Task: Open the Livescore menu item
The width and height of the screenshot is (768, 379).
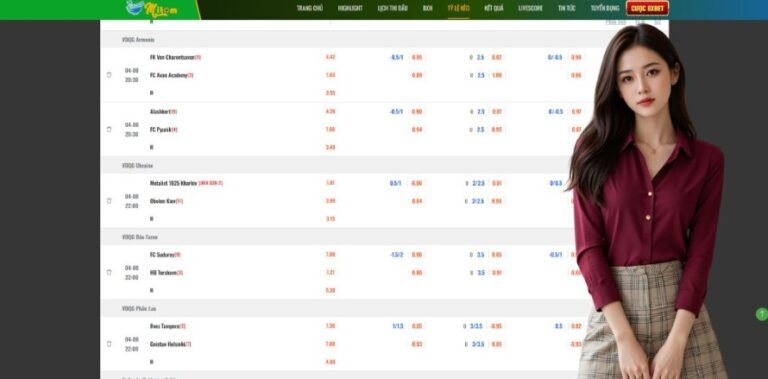Action: coord(530,8)
